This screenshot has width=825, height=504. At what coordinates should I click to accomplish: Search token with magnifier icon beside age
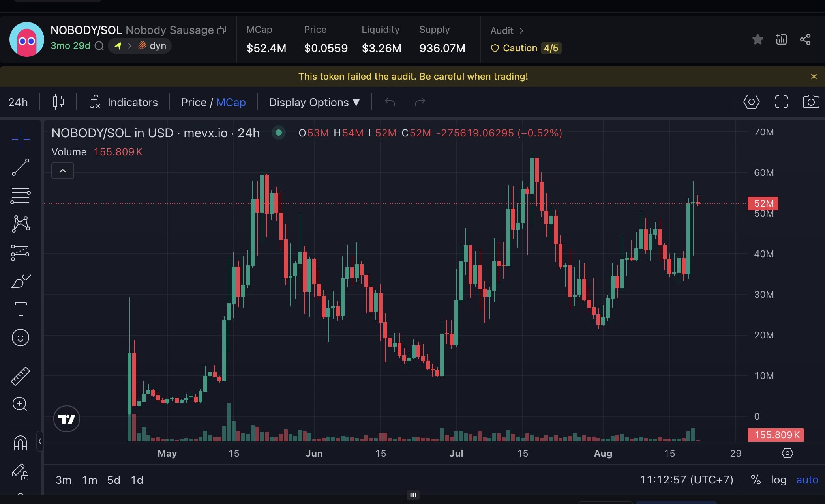coord(99,46)
